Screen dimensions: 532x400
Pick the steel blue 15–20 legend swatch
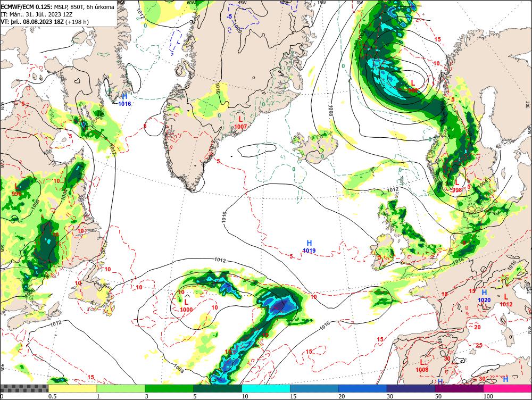point(314,388)
